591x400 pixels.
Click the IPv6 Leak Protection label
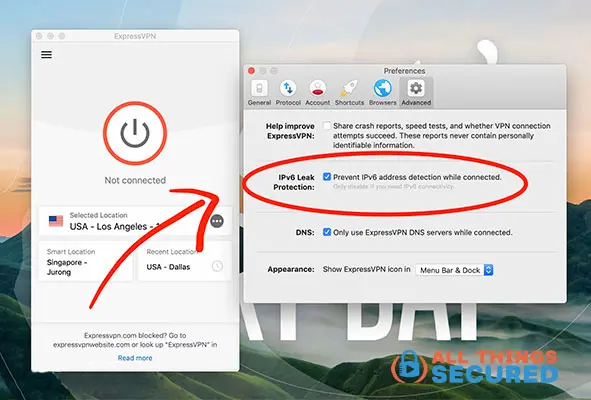[294, 182]
